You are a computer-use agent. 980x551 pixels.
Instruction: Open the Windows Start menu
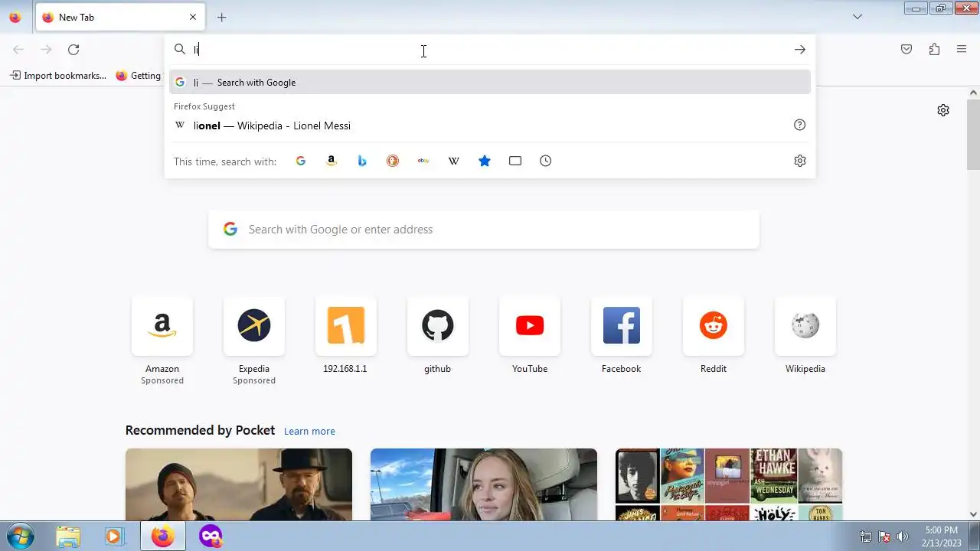tap(19, 536)
